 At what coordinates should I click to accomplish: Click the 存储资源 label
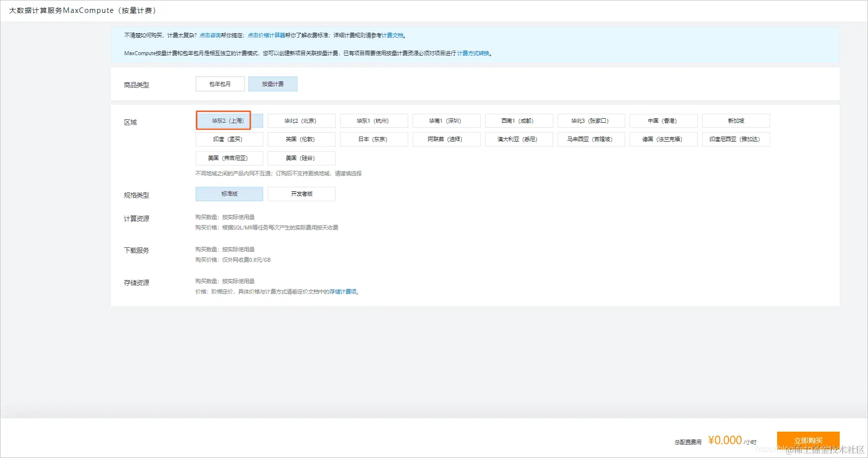[137, 283]
